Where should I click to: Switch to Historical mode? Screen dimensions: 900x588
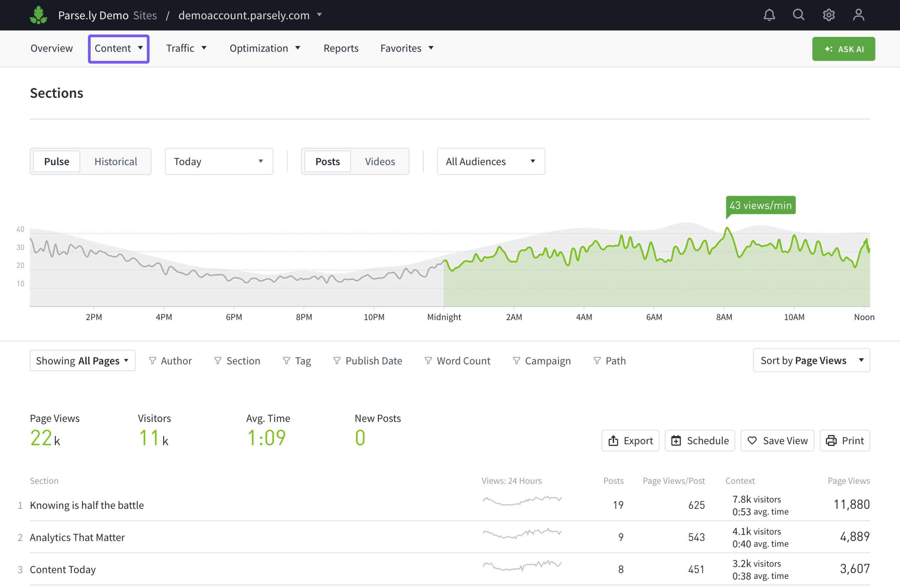116,161
